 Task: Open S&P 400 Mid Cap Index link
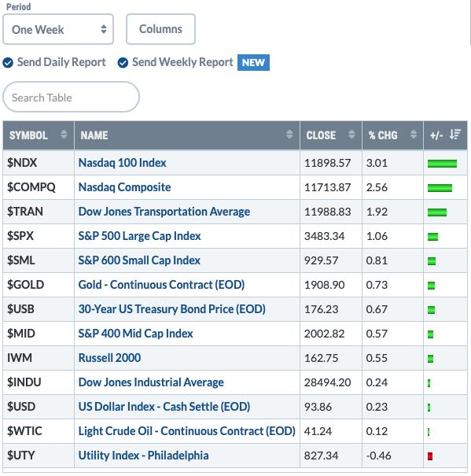136,334
